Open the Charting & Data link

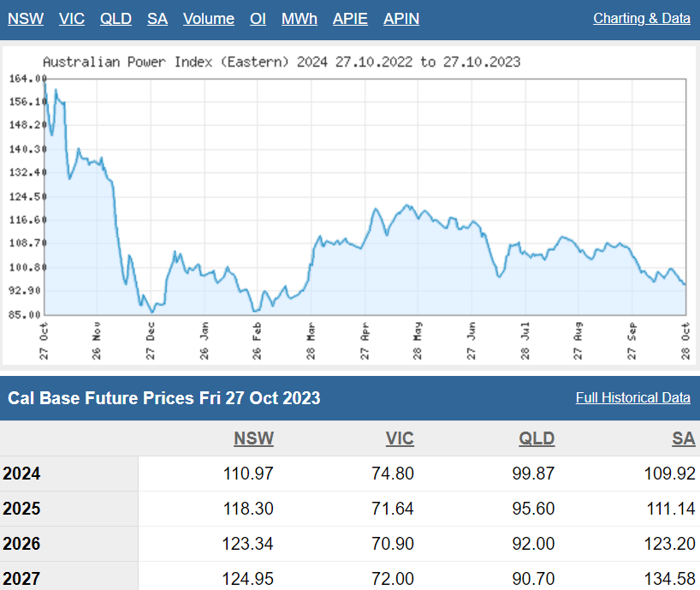click(641, 18)
